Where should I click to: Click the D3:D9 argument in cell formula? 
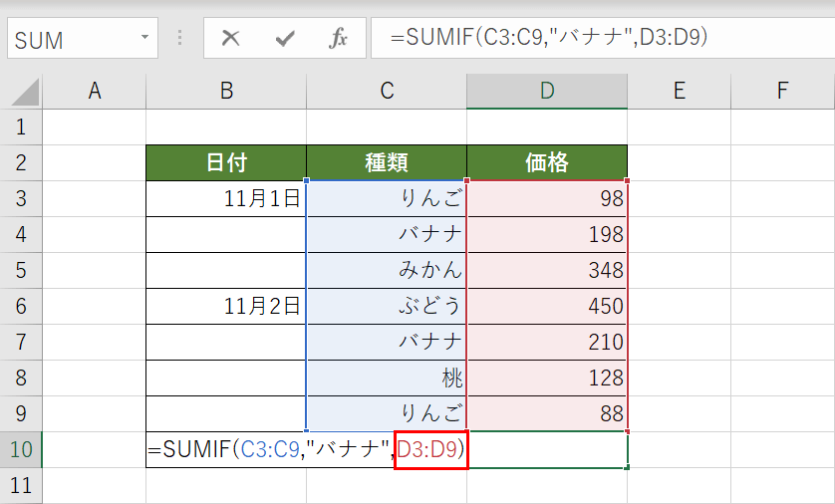pyautogui.click(x=430, y=450)
